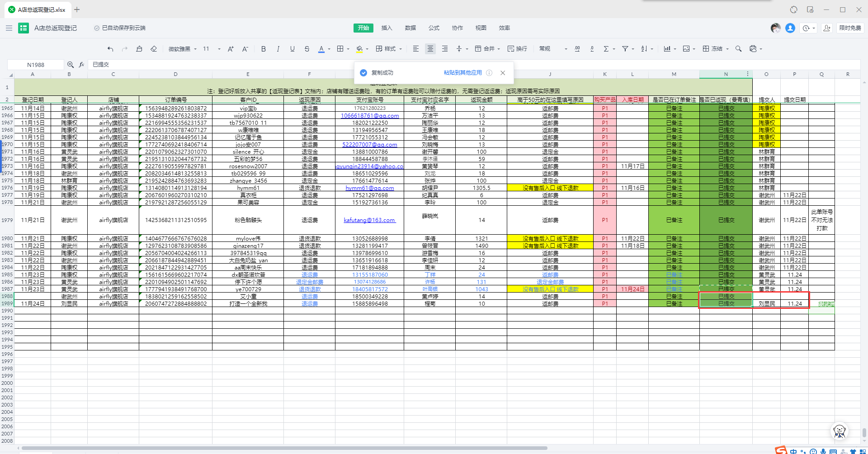Expand the fill color dropdown arrow
The width and height of the screenshot is (868, 454).
point(367,49)
